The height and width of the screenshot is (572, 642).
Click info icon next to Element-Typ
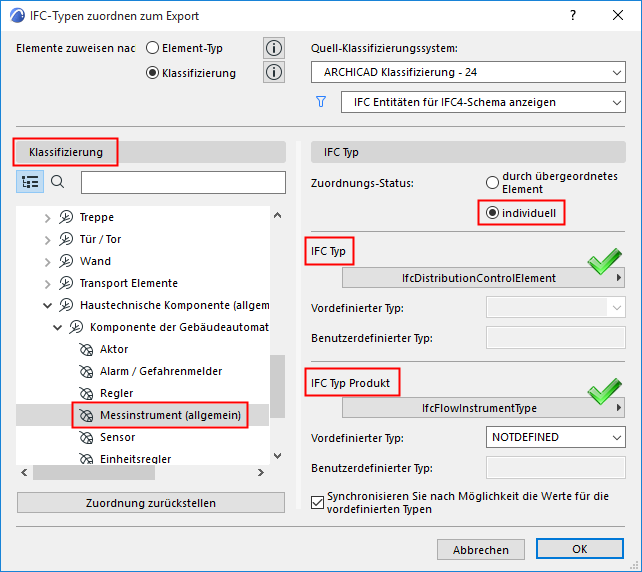pos(274,48)
